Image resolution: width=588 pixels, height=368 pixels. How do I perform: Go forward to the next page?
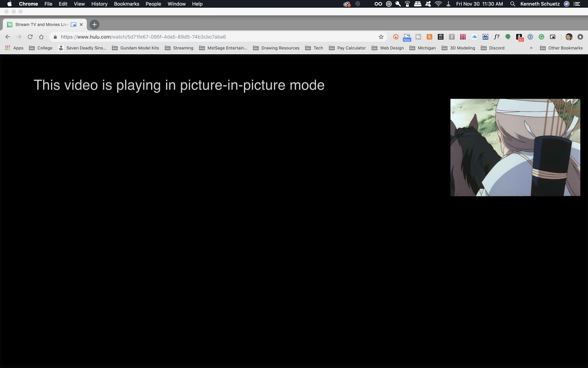19,37
